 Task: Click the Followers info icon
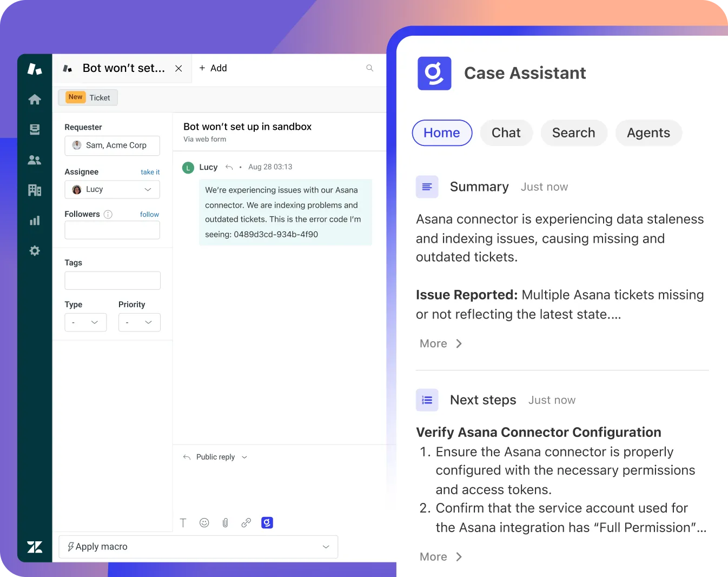108,214
